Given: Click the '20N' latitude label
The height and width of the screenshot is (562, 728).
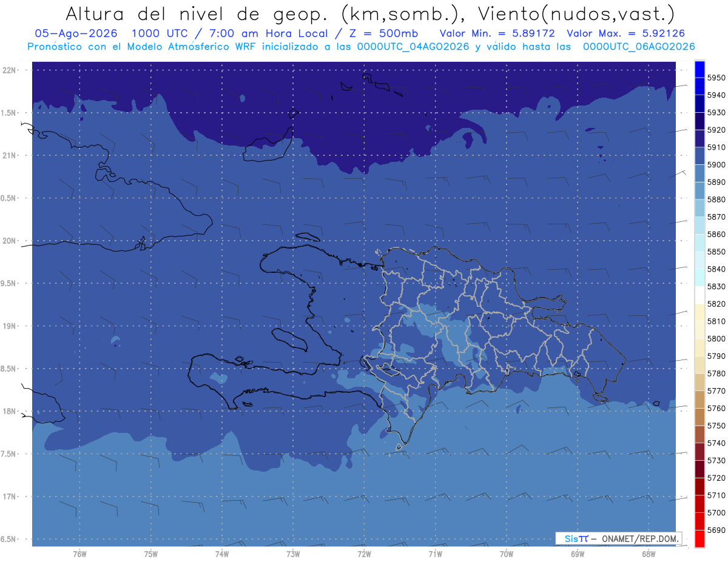Looking at the screenshot, I should click(x=9, y=241).
